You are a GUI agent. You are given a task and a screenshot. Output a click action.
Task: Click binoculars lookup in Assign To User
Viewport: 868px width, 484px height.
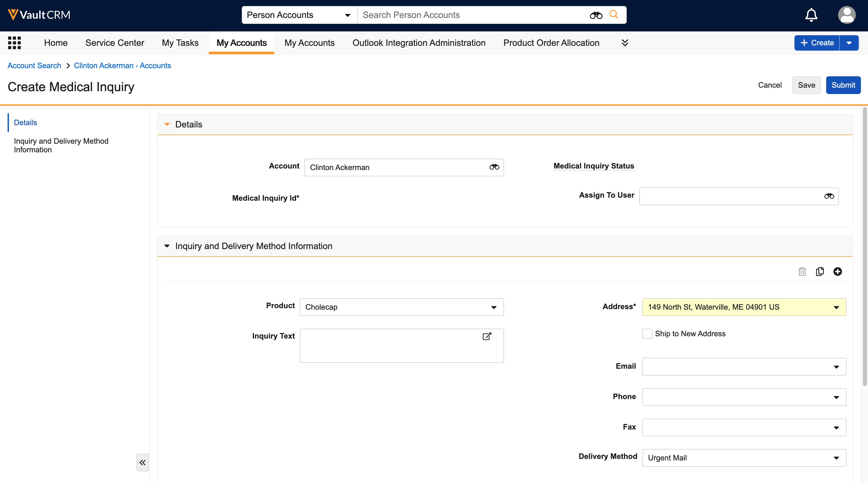(829, 196)
